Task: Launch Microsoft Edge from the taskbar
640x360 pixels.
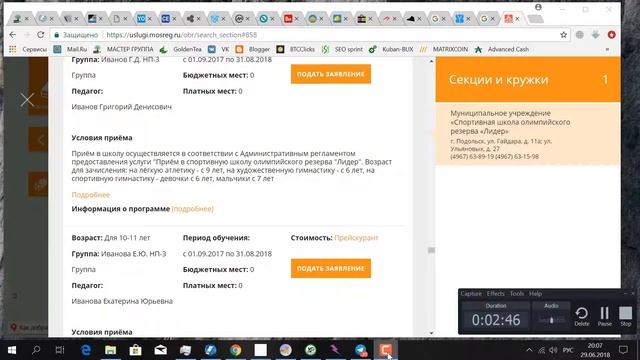Action: [x=86, y=350]
